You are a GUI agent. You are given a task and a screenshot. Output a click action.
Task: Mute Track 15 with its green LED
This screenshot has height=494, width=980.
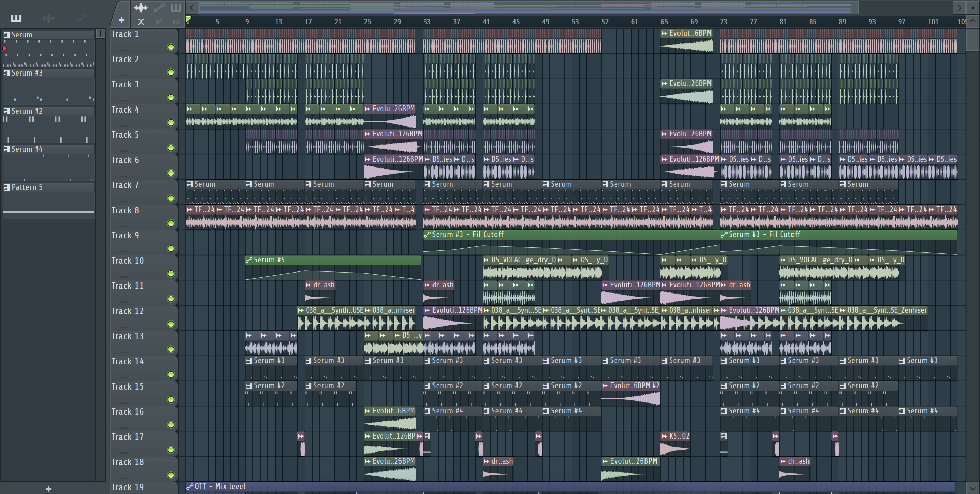click(x=171, y=399)
